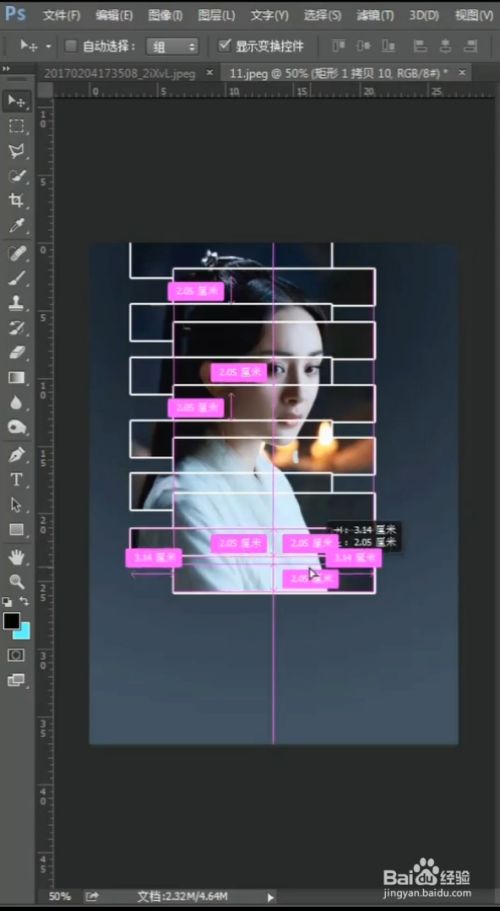Open the 图层(L) menu
This screenshot has width=500, height=911.
click(x=217, y=16)
